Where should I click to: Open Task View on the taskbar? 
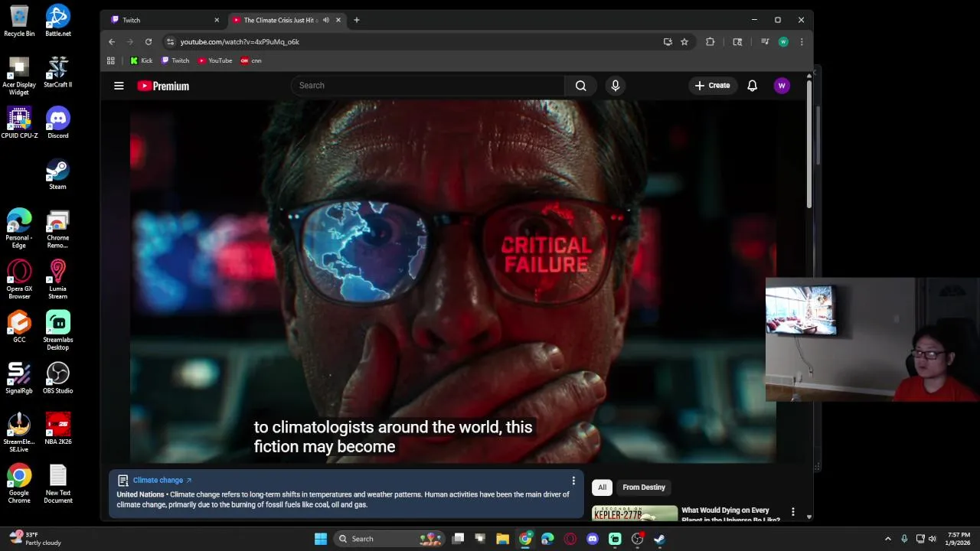458,539
